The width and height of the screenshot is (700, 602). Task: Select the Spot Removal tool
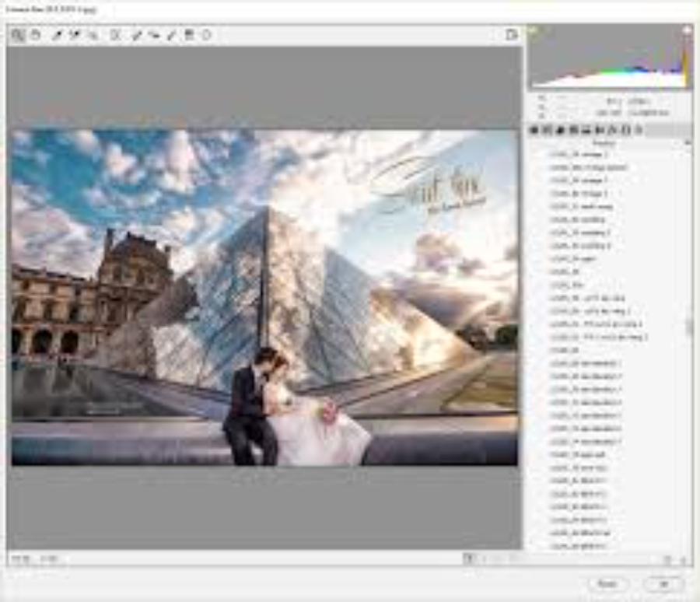(x=136, y=35)
